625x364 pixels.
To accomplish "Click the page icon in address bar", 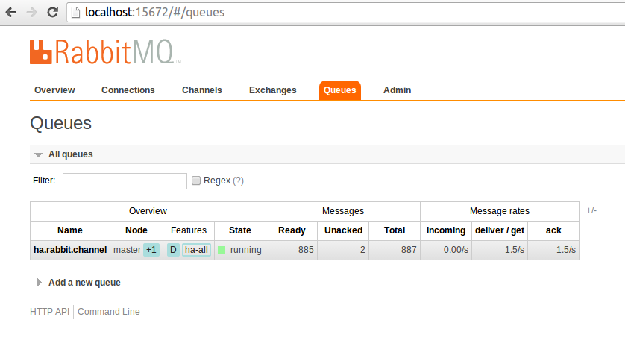I will pos(75,13).
